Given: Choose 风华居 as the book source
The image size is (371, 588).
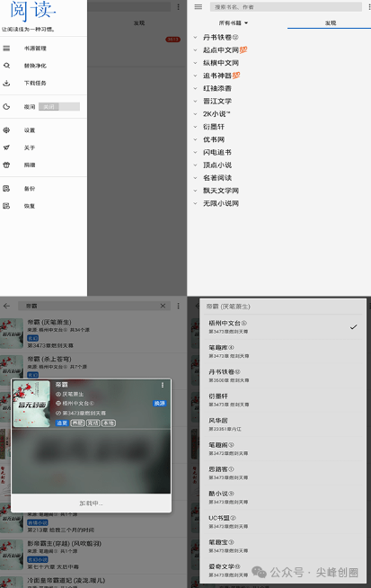Looking at the screenshot, I should [283, 424].
